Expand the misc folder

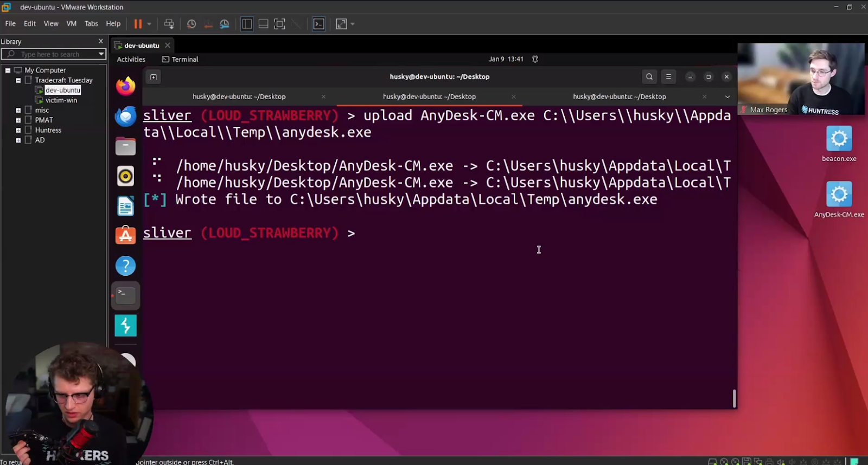click(18, 111)
